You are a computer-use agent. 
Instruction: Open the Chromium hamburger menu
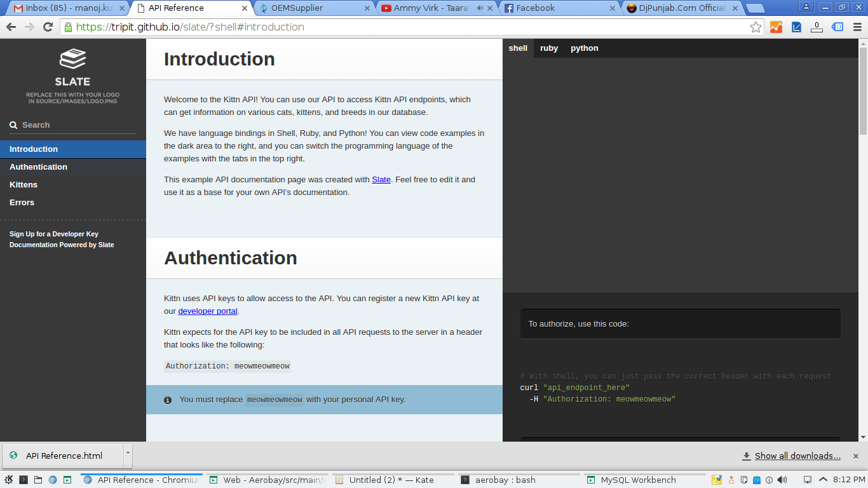point(856,27)
